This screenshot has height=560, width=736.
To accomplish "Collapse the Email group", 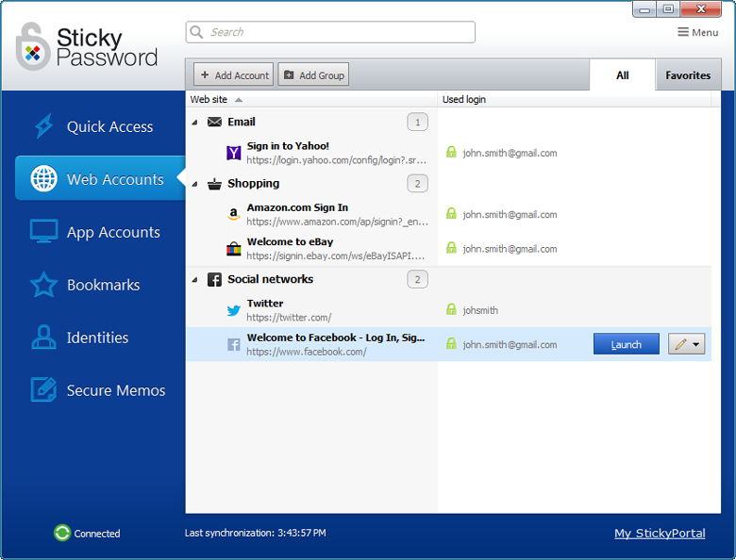I will pos(195,123).
